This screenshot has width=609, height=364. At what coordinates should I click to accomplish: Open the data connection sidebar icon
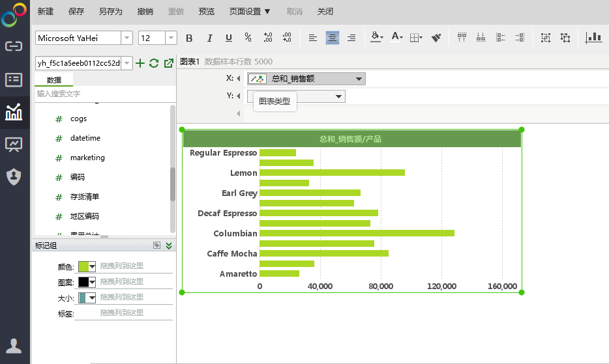[x=14, y=47]
